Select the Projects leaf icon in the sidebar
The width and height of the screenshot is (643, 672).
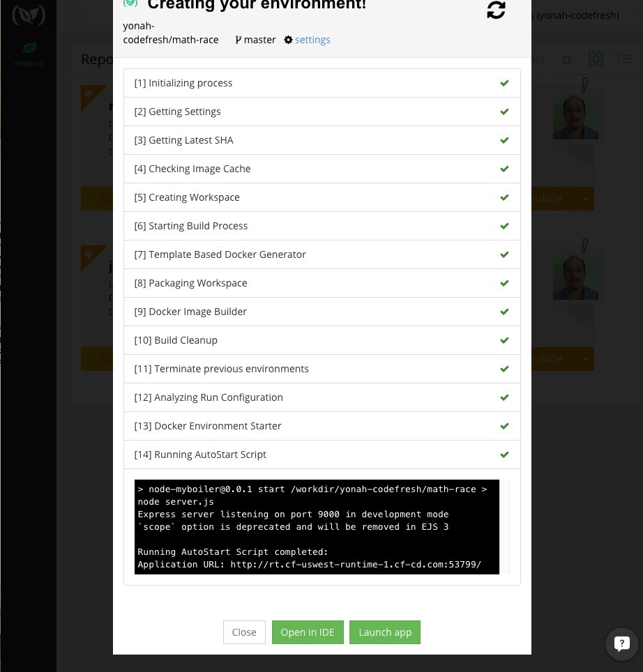29,48
